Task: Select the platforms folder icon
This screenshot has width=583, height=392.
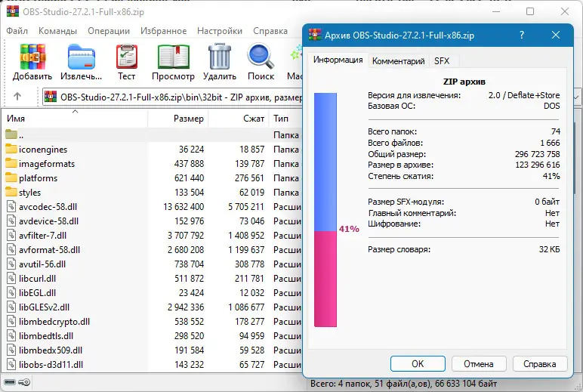Action: (x=11, y=177)
